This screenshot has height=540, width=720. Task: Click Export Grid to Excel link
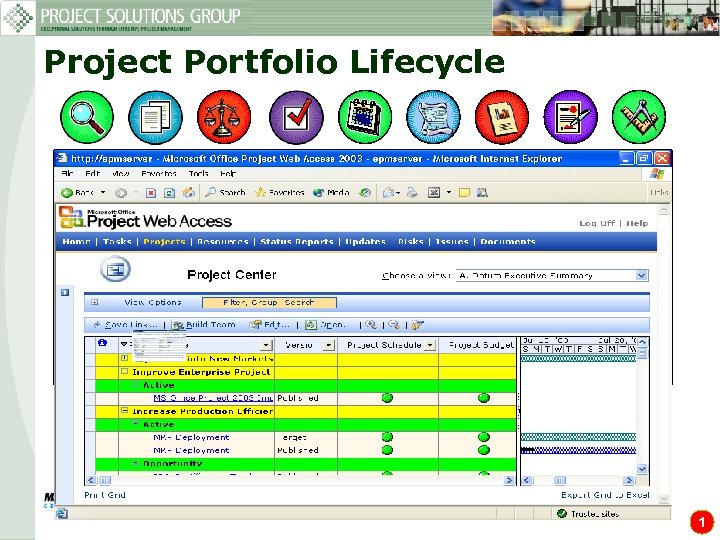(605, 495)
